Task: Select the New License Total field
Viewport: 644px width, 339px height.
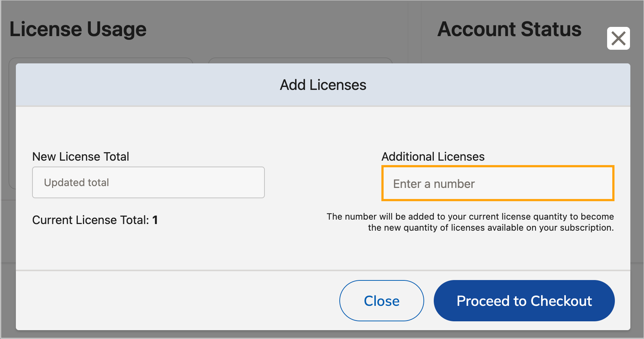Action: click(148, 182)
